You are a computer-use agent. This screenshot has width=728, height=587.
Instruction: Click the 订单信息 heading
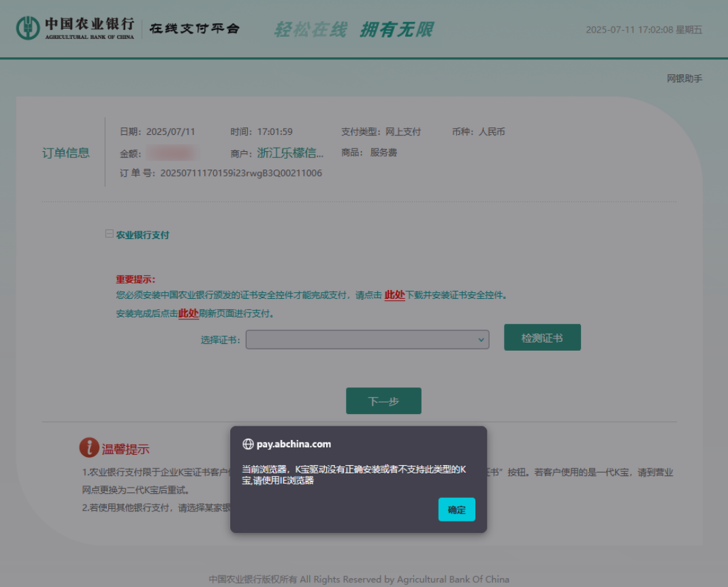[x=66, y=153]
